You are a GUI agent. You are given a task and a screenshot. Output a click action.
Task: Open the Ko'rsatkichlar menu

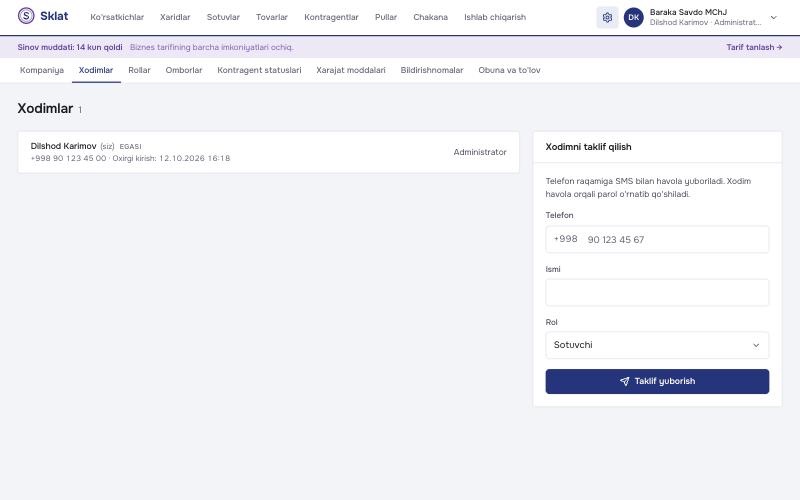(x=117, y=17)
